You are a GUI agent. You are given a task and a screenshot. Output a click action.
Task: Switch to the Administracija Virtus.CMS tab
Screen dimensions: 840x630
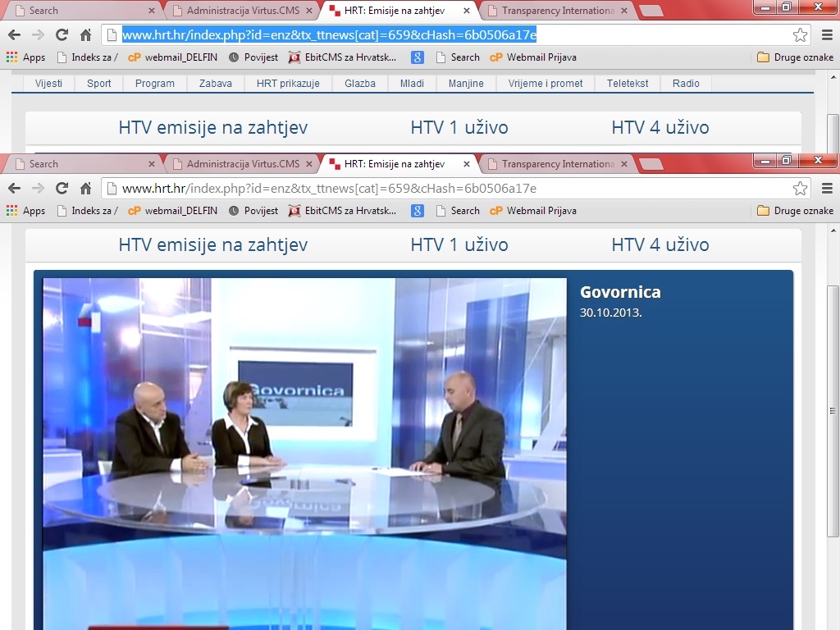coord(238,163)
